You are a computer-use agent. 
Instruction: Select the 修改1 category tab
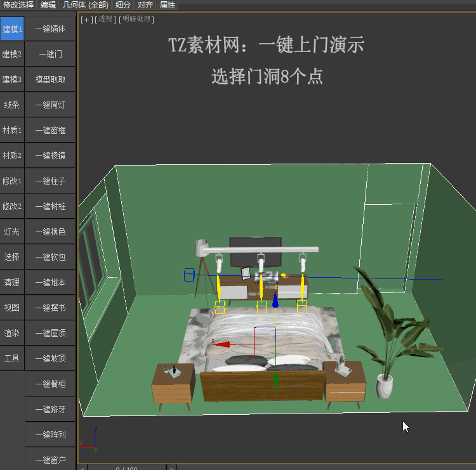12,181
